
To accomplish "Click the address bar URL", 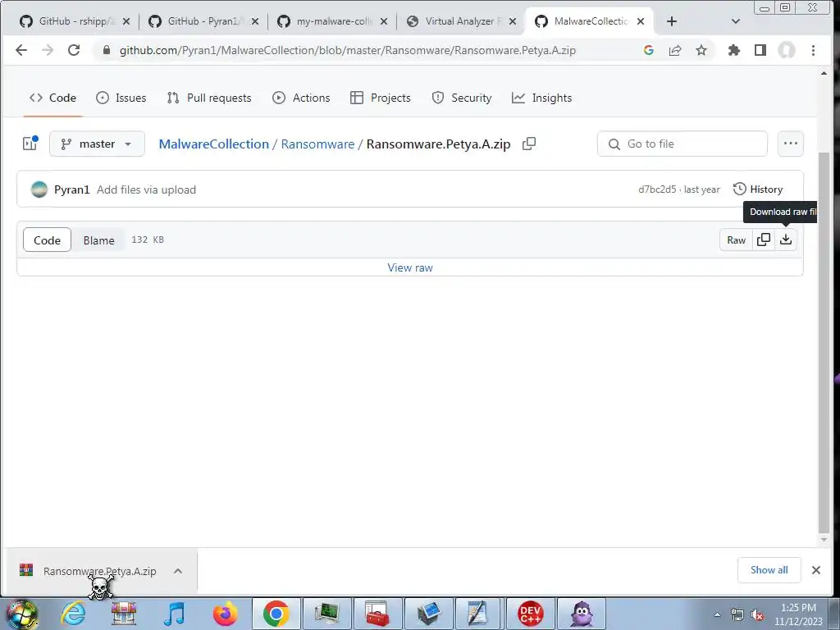I will coord(348,50).
